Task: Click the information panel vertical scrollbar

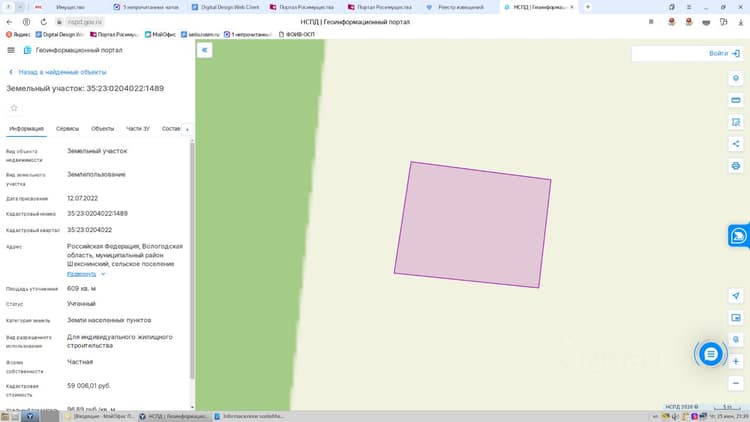Action: point(192,261)
